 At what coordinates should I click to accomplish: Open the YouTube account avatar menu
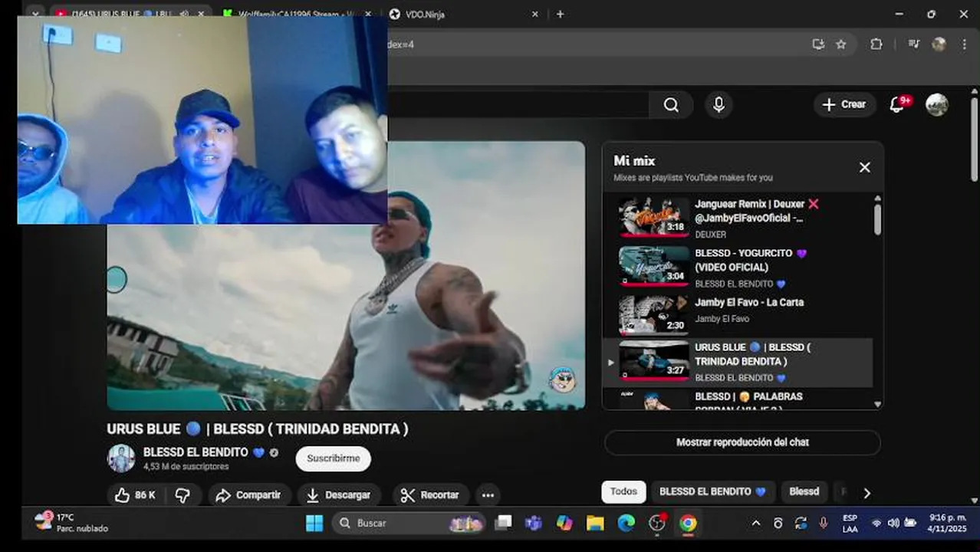click(936, 105)
